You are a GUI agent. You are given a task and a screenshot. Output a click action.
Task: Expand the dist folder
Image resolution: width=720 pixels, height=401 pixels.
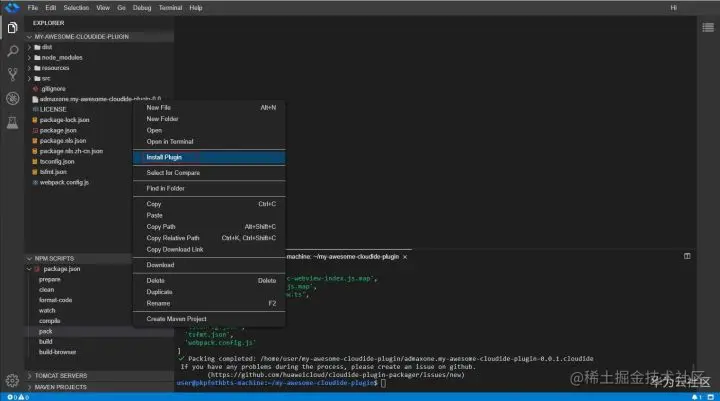(x=29, y=47)
